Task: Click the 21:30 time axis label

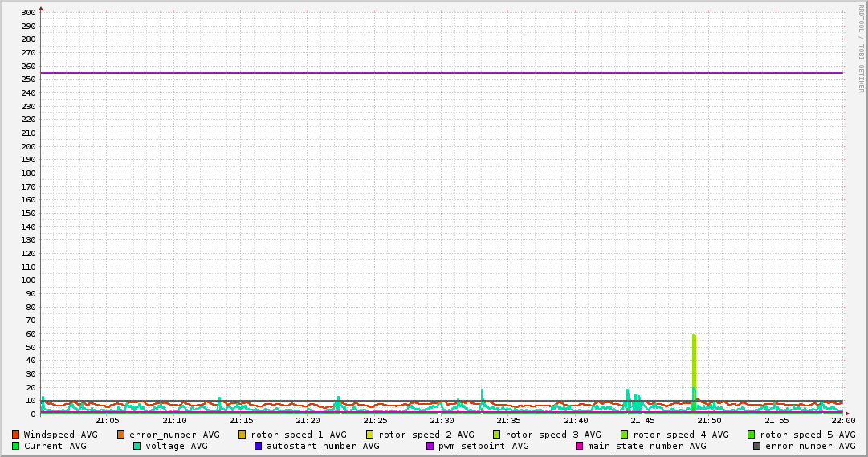Action: tap(442, 420)
